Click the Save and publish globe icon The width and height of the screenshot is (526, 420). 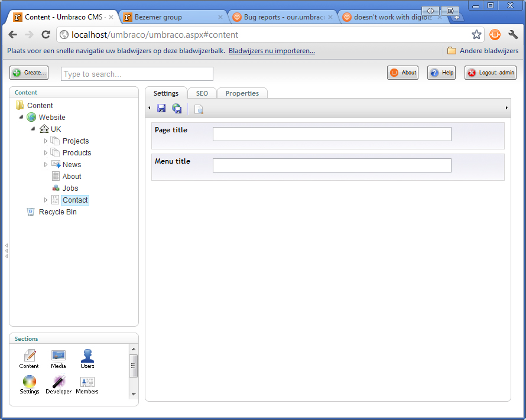pyautogui.click(x=177, y=109)
